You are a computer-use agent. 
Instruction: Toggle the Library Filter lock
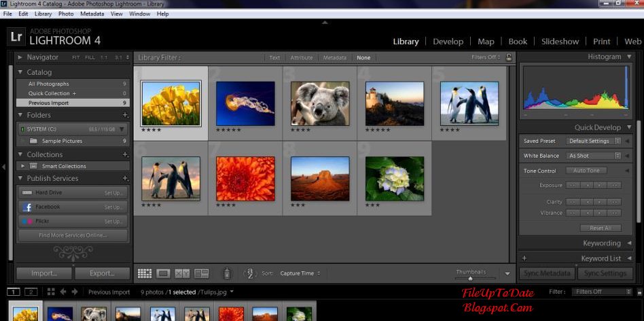click(x=509, y=57)
